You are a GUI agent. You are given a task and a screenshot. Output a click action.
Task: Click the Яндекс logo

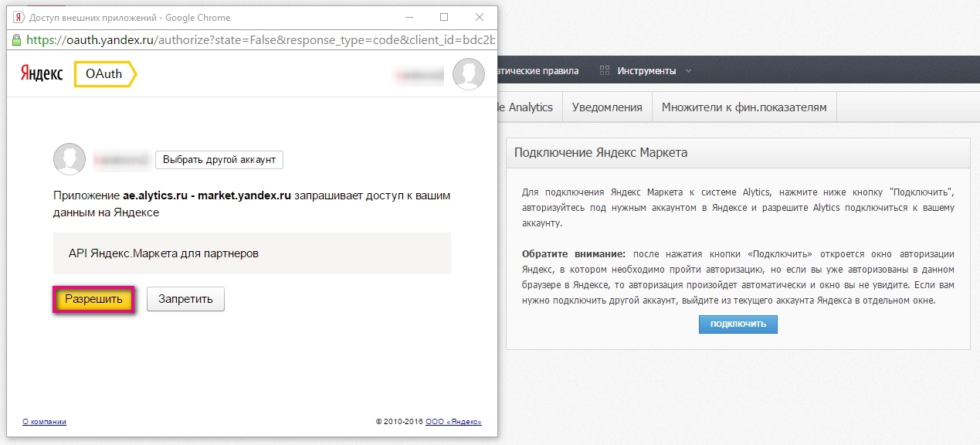pyautogui.click(x=42, y=73)
